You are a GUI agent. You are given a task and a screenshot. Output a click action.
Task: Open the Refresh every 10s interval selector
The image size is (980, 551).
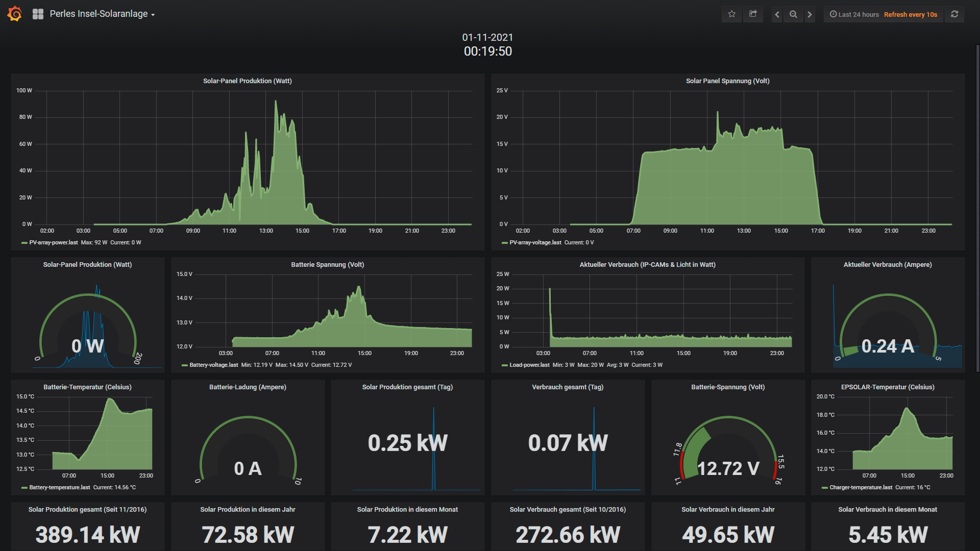click(x=911, y=14)
